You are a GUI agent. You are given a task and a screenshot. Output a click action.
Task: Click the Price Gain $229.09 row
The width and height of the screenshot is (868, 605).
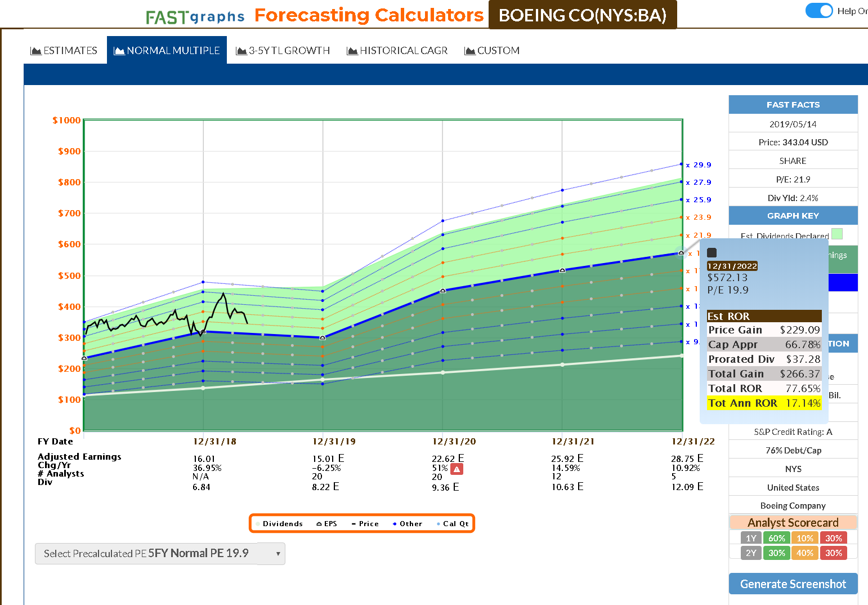point(764,330)
